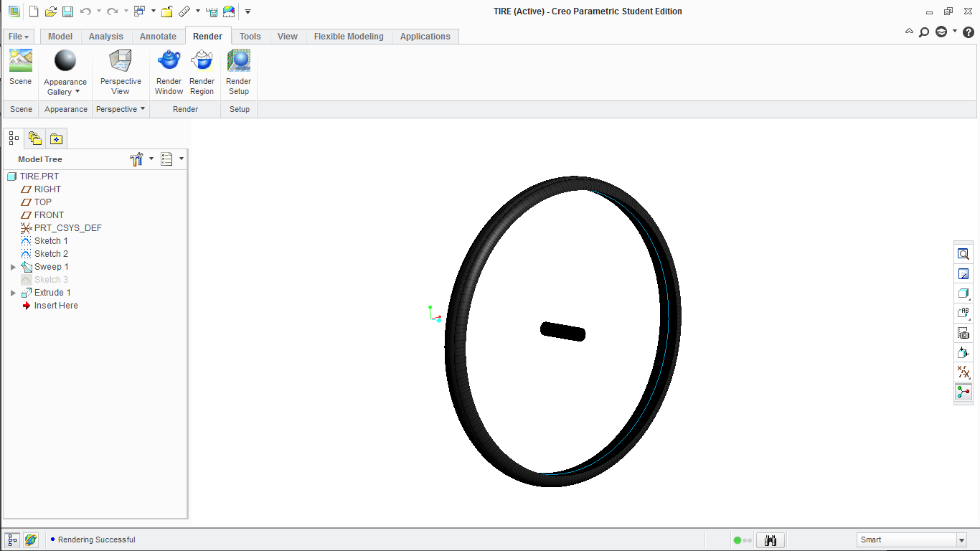Viewport: 980px width, 551px height.
Task: Select Sketch 2 in the model tree
Action: [x=44, y=254]
